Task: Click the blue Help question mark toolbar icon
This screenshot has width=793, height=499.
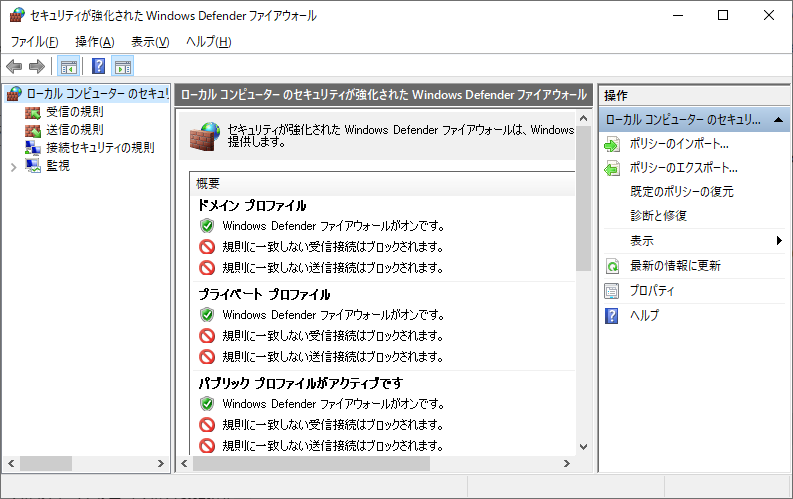Action: (98, 66)
